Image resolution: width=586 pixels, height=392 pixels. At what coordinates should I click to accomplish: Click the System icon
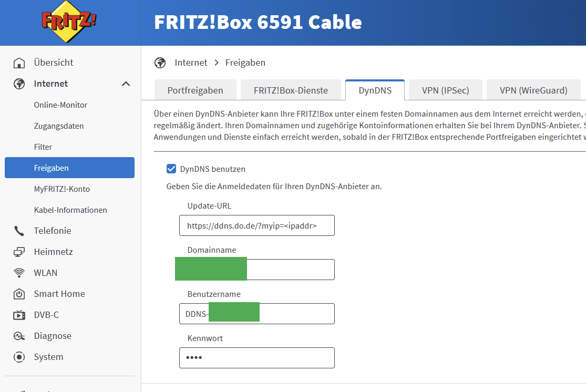click(x=19, y=357)
